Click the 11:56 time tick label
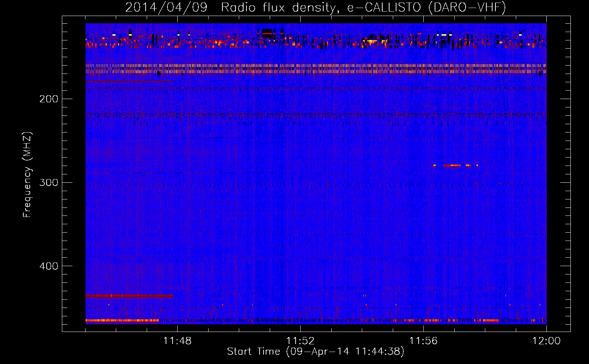The width and height of the screenshot is (589, 364). pos(423,341)
